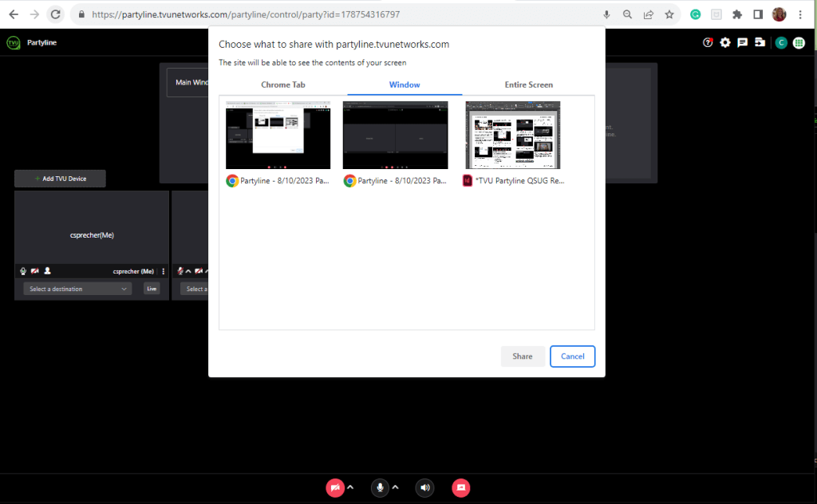The width and height of the screenshot is (817, 504).
Task: Open the Chrome three-dot menu
Action: coord(800,14)
